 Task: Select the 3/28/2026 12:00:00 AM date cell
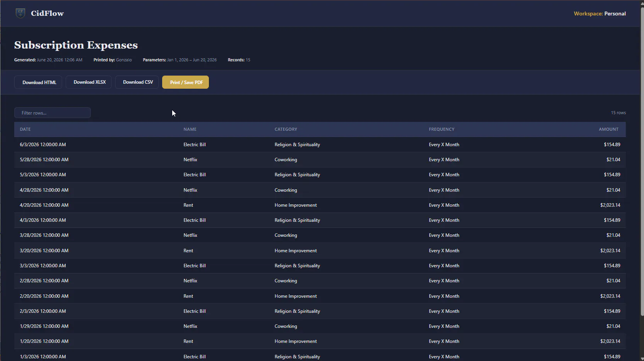click(44, 235)
